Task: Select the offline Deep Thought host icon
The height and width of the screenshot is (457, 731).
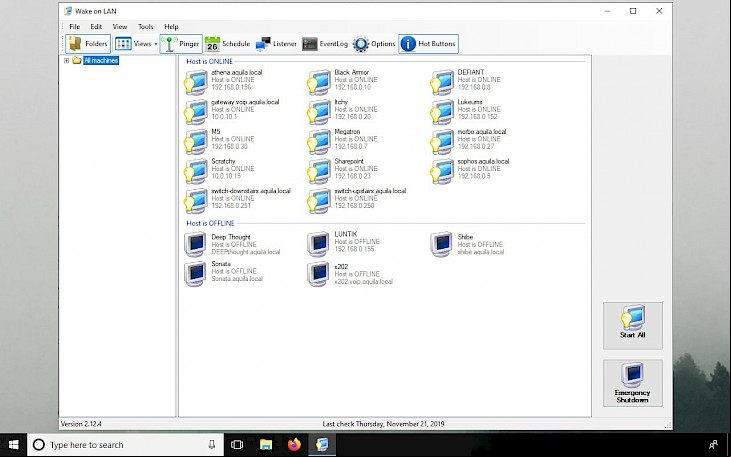Action: pos(195,244)
